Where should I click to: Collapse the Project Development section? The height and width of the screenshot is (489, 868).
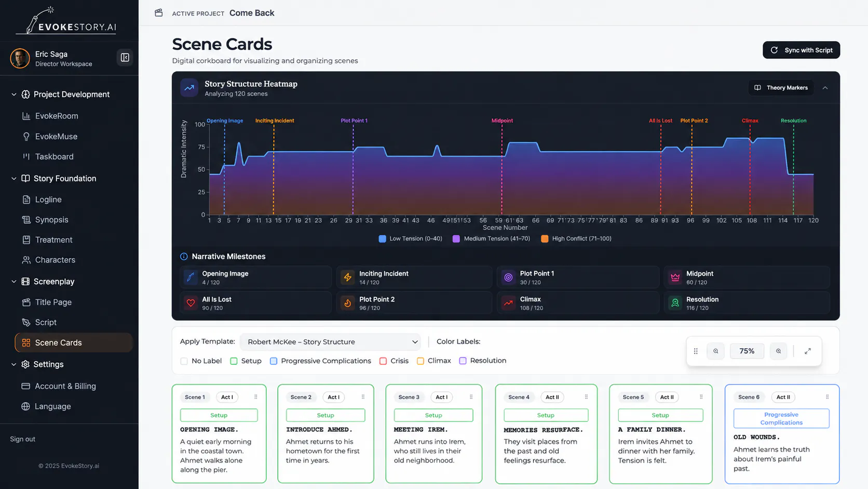pyautogui.click(x=14, y=95)
